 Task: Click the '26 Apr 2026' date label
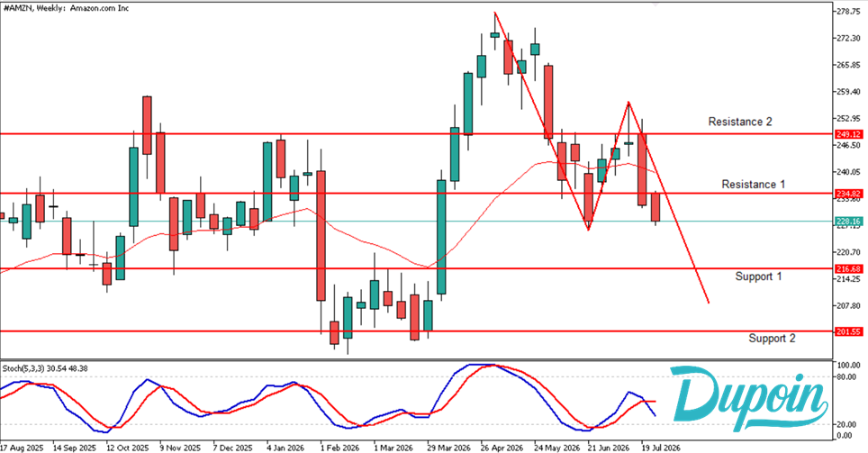pos(502,448)
